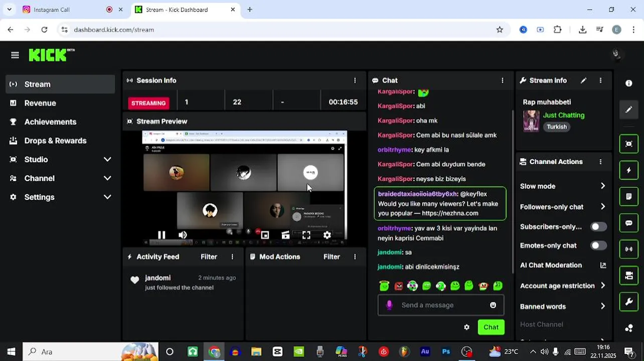Bookmark this page with the star icon
This screenshot has width=644, height=361.
(x=500, y=30)
